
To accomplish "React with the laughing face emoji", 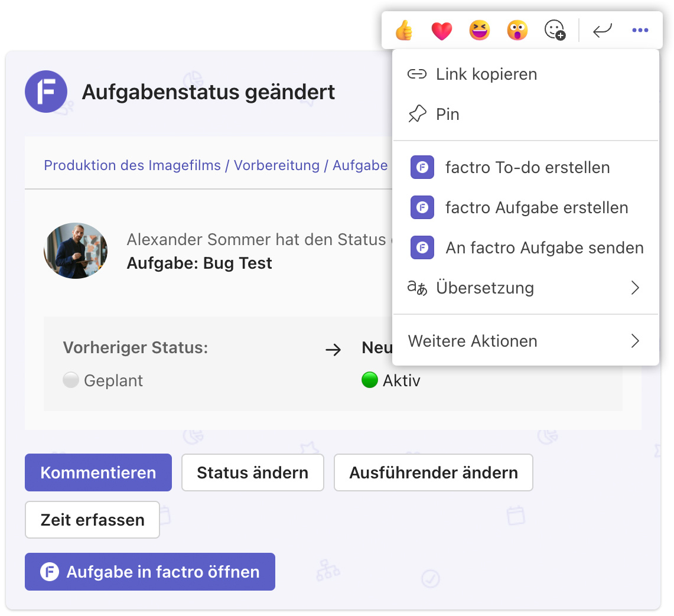I will (480, 30).
